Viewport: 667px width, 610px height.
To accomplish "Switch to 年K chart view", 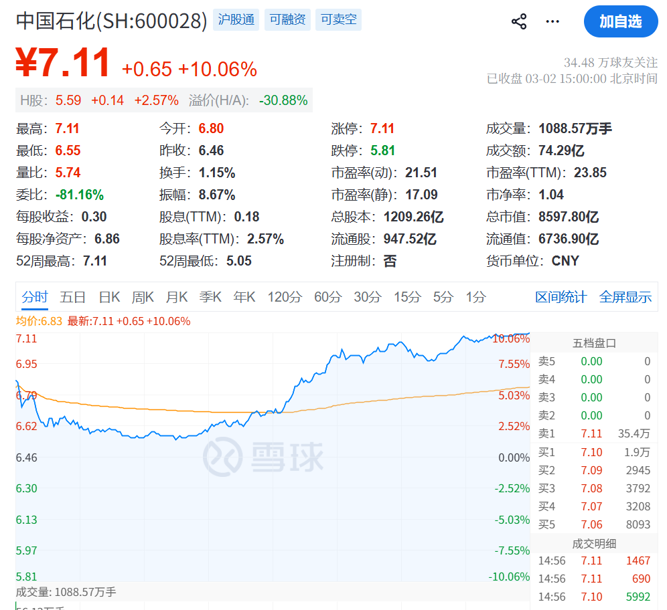I will point(244,297).
